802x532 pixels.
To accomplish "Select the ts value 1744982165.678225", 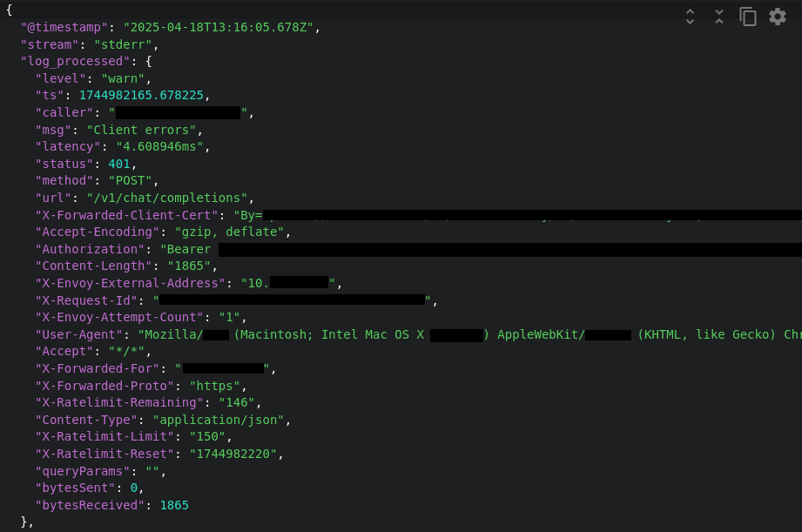I will 141,96.
